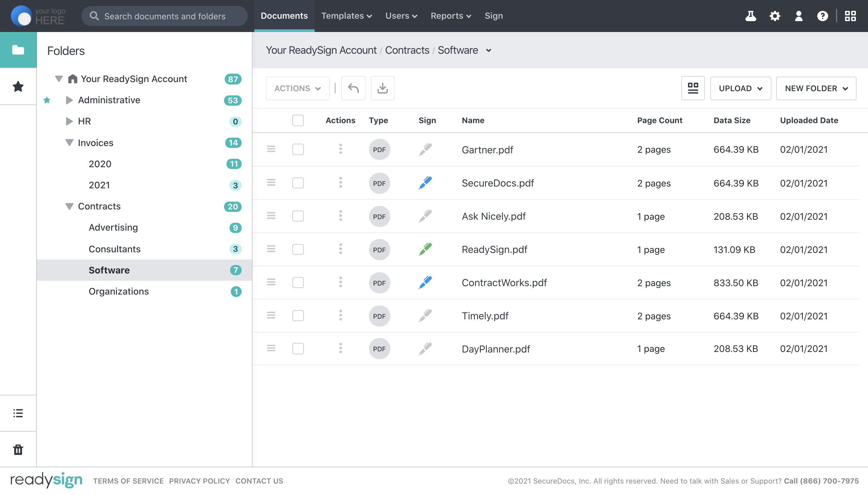Select the folders sidebar icon
This screenshot has height=495, width=868.
pos(18,50)
